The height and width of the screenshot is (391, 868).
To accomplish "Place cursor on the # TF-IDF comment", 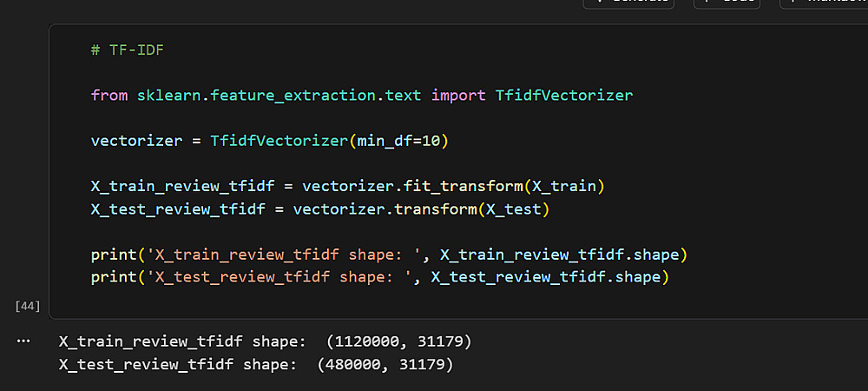I will click(127, 50).
